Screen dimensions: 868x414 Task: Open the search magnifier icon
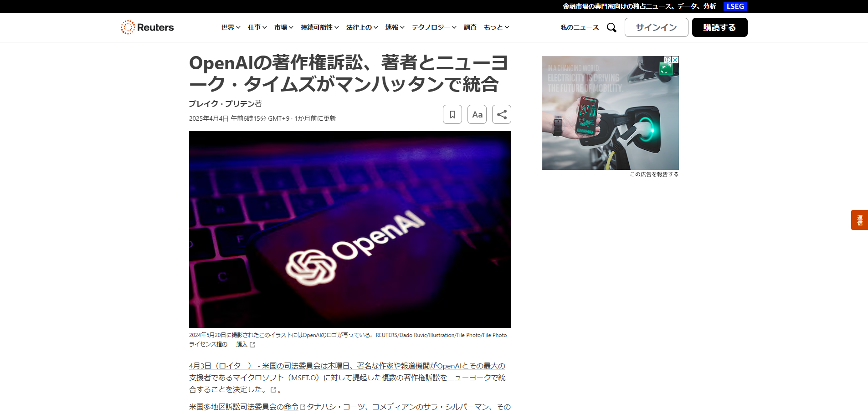coord(611,28)
